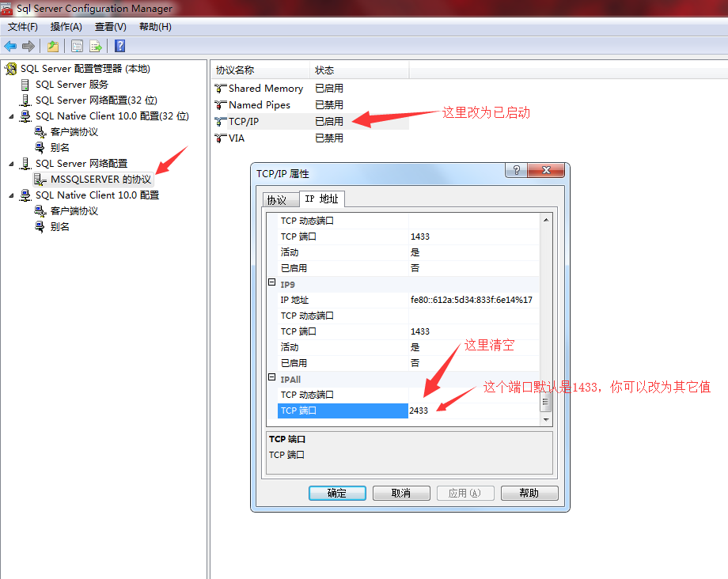Click the Export list toolbar icon
This screenshot has width=728, height=579.
[96, 46]
